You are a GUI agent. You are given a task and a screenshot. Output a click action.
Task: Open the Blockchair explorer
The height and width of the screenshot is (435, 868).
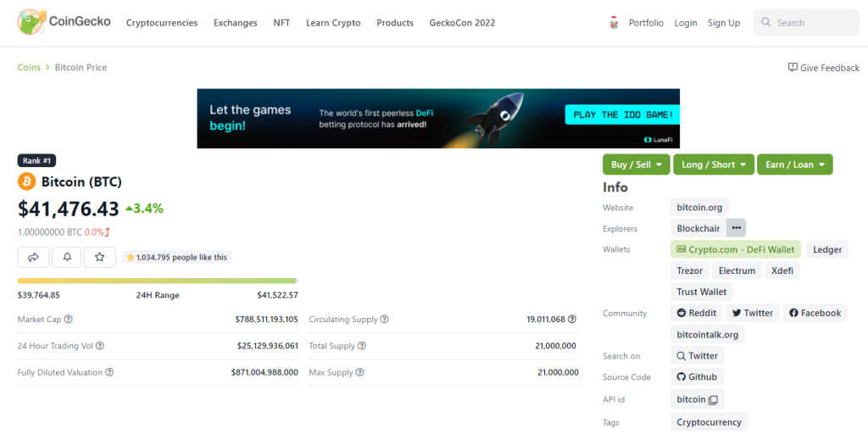(698, 228)
